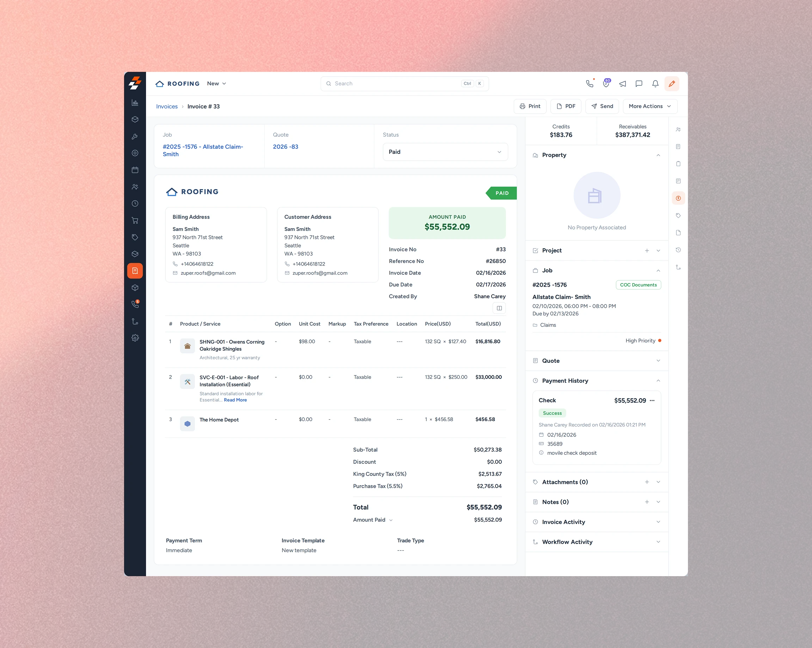Go to Invoices breadcrumb link
812x648 pixels.
[x=167, y=106]
